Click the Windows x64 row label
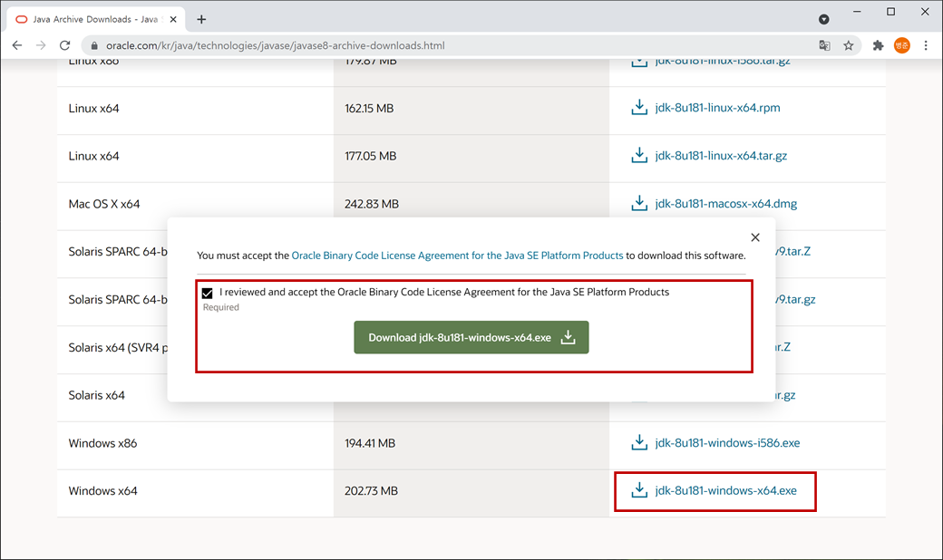Viewport: 943px width, 560px height. click(102, 491)
